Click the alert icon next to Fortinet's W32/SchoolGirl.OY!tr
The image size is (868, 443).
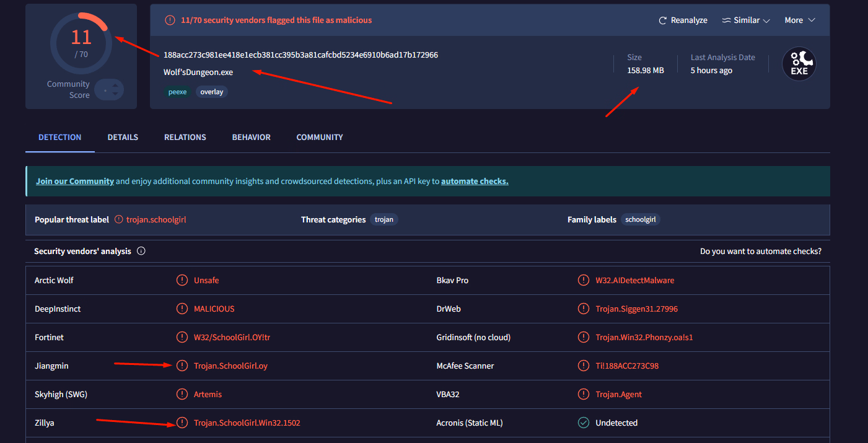tap(182, 337)
